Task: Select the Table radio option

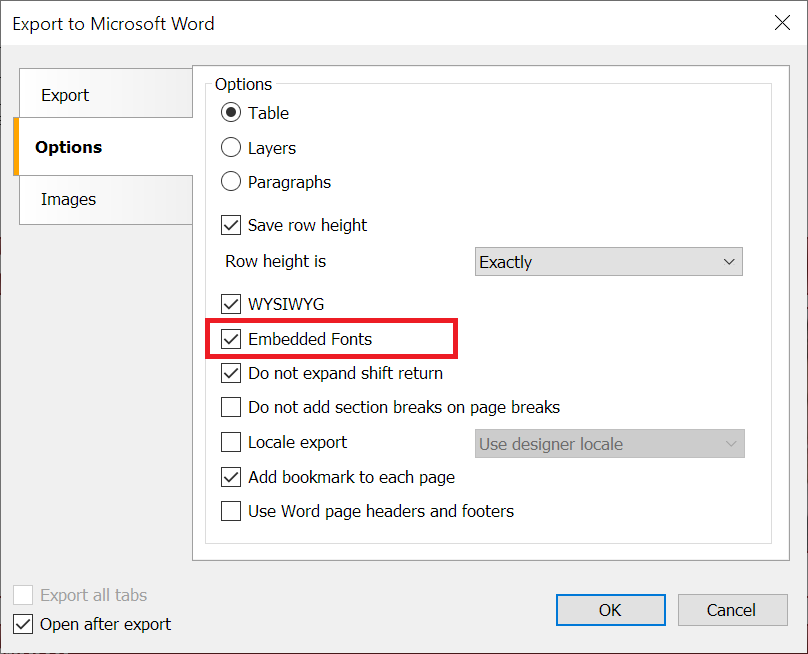Action: pyautogui.click(x=231, y=113)
